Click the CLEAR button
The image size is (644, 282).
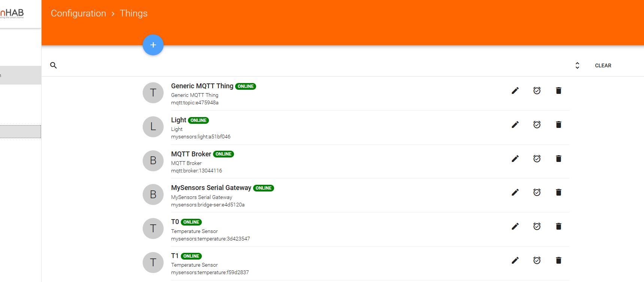tap(603, 65)
